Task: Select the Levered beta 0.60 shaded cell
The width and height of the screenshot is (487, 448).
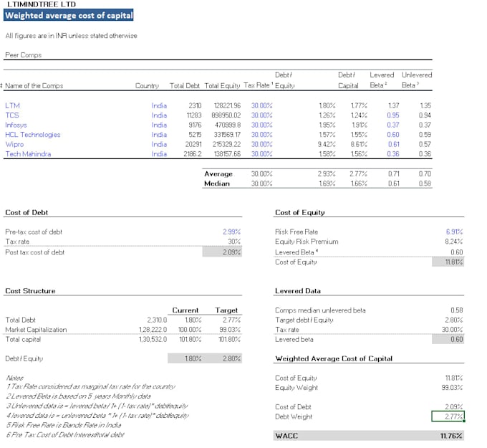Action: (448, 339)
